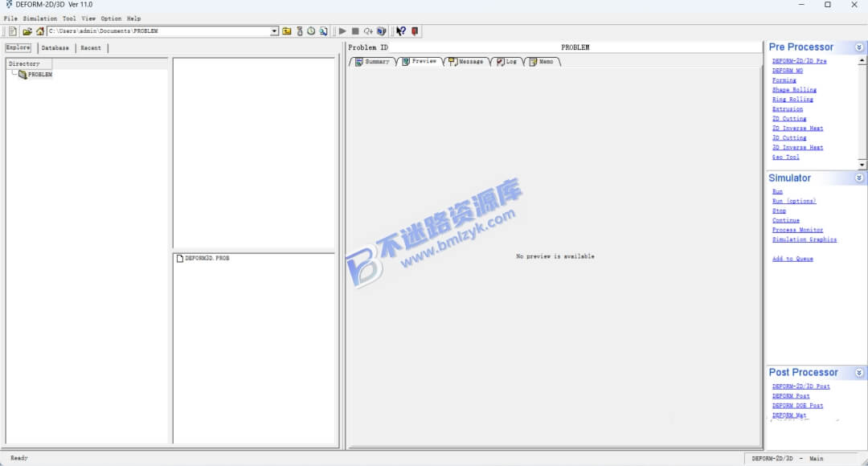868x466 pixels.
Task: Click the Continue link
Action: (785, 220)
